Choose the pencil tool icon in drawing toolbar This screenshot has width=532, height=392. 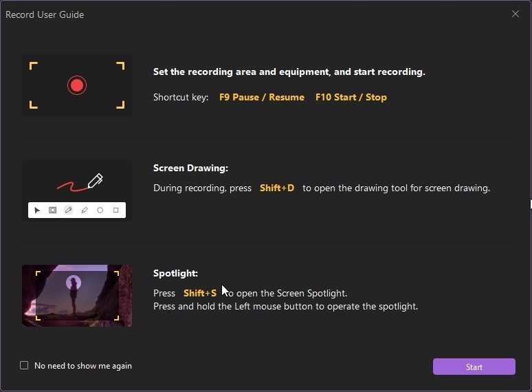[85, 210]
